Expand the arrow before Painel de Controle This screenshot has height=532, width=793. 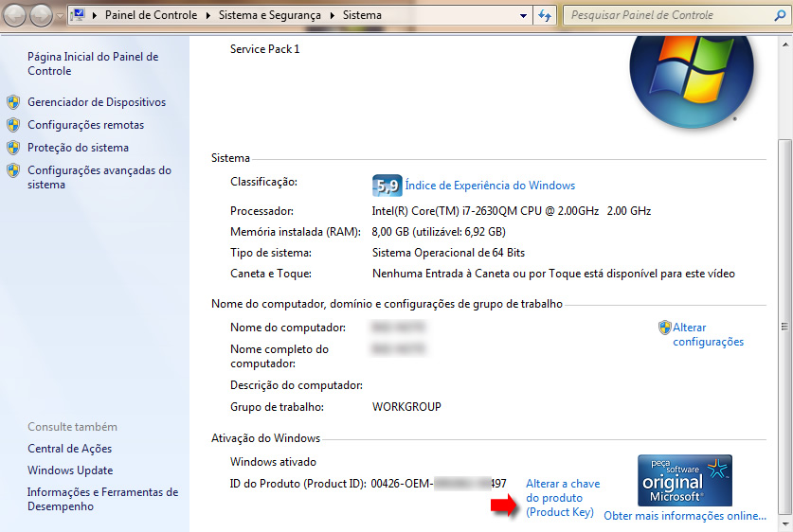point(95,16)
